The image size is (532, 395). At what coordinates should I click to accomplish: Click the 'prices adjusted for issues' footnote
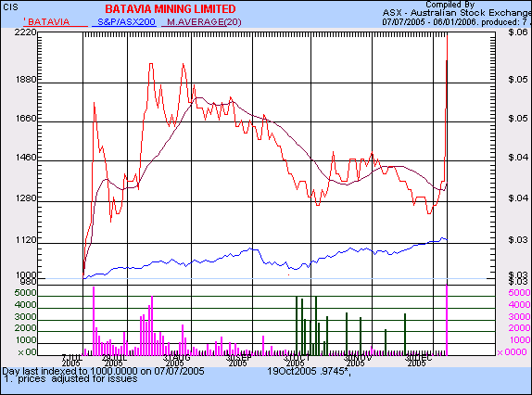pos(78,378)
